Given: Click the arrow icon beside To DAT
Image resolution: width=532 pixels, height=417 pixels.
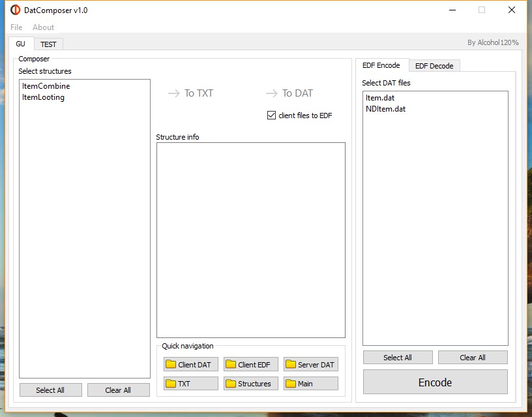Looking at the screenshot, I should click(x=272, y=93).
